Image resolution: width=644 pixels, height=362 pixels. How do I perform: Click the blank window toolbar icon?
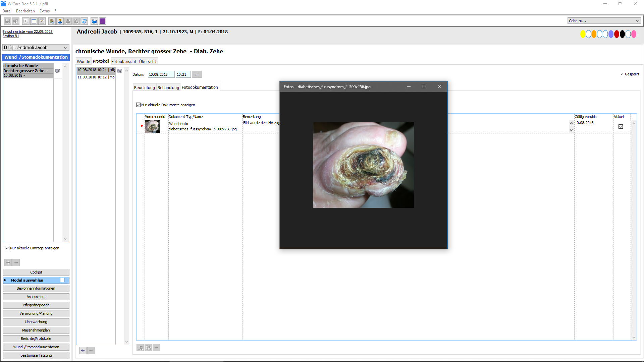pyautogui.click(x=34, y=21)
